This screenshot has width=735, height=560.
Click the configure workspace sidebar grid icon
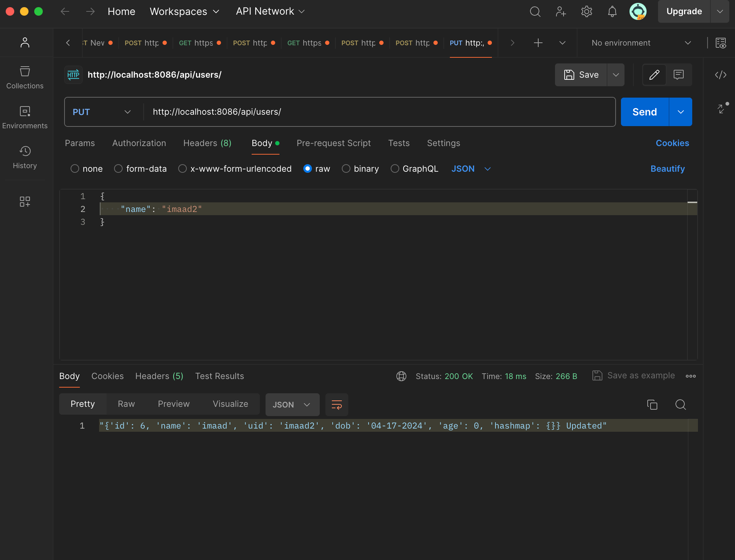point(25,202)
